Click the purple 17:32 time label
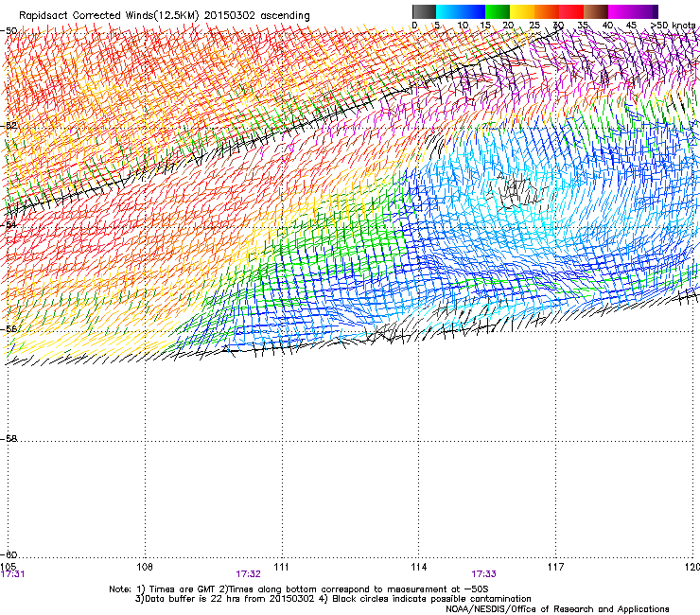Image resolution: width=700 pixels, height=615 pixels. [248, 574]
